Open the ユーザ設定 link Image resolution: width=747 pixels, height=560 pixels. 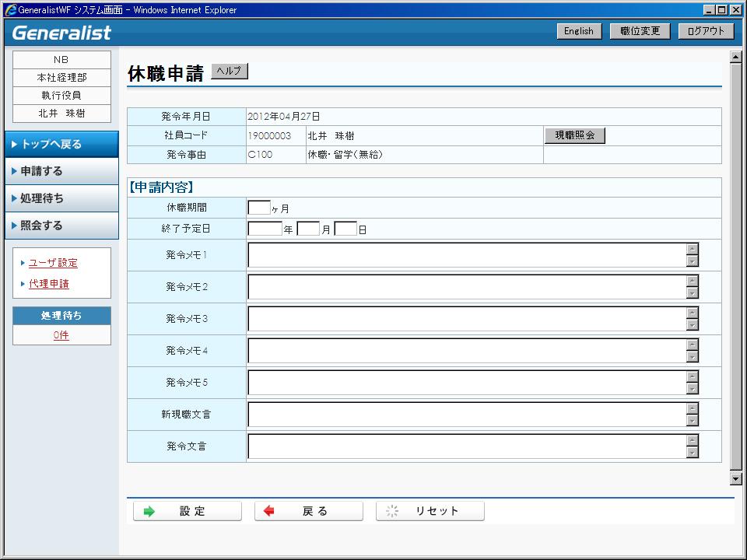[53, 263]
